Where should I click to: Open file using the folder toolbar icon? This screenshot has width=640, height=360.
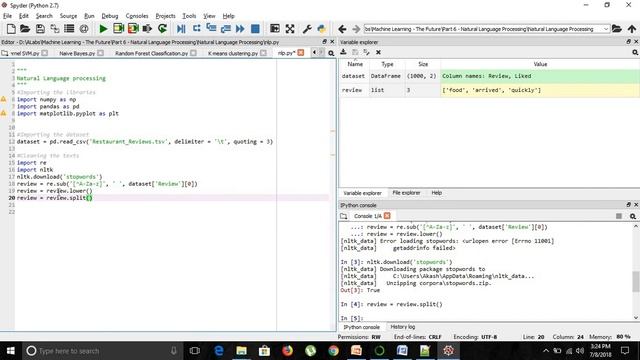click(25, 29)
